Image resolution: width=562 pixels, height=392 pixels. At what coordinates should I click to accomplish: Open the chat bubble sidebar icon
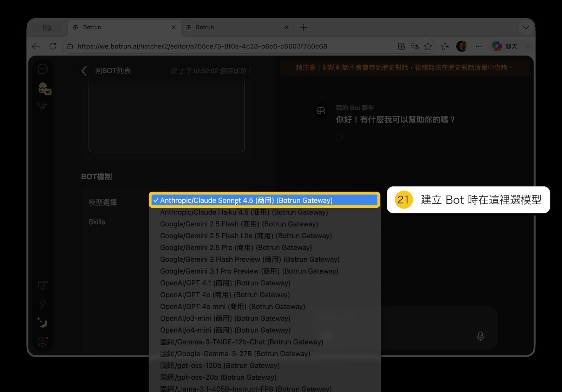click(43, 69)
